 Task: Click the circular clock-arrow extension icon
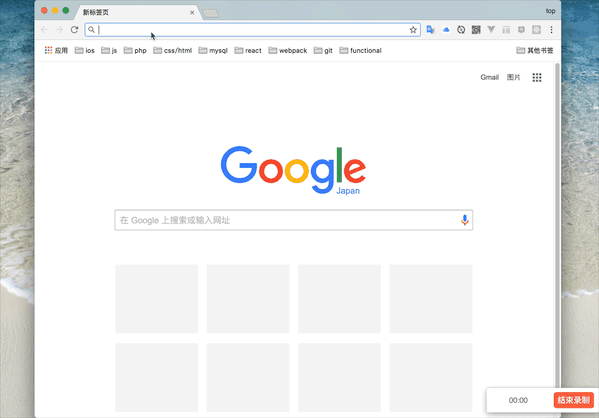461,30
